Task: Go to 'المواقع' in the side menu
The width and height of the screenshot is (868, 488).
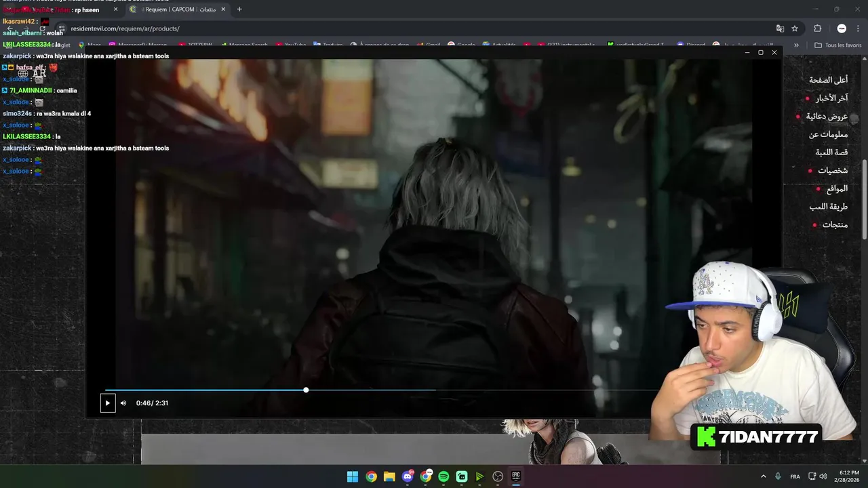Action: click(x=837, y=188)
